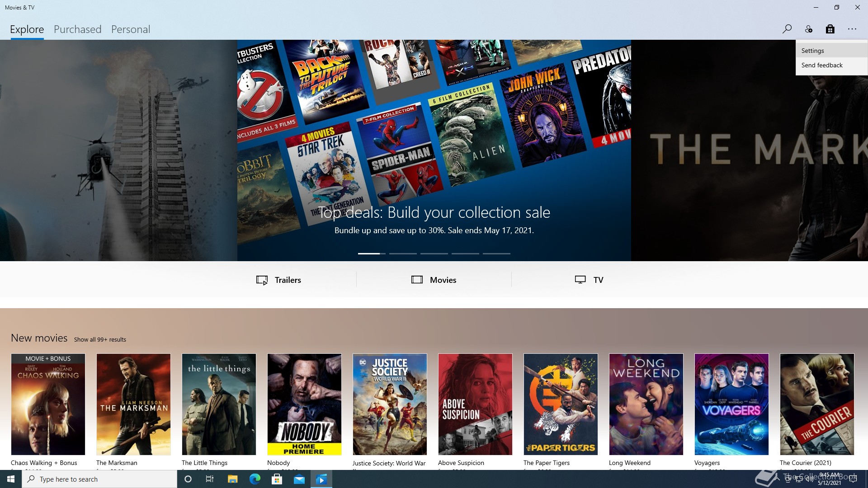
Task: Select fifth carousel page indicator
Action: coord(496,253)
